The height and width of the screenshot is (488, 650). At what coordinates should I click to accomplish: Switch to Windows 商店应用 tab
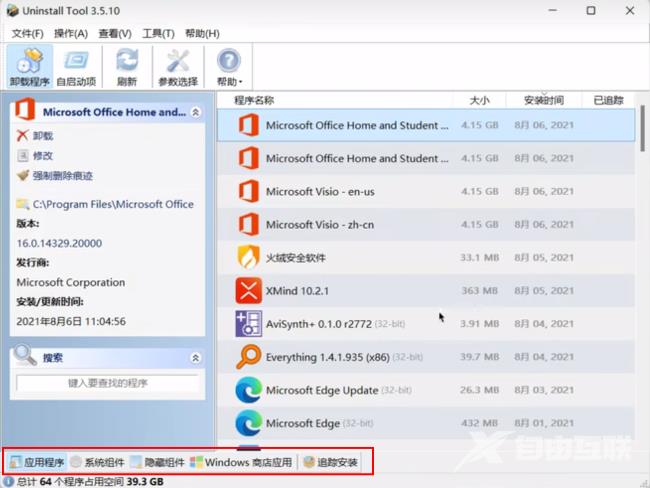point(241,462)
